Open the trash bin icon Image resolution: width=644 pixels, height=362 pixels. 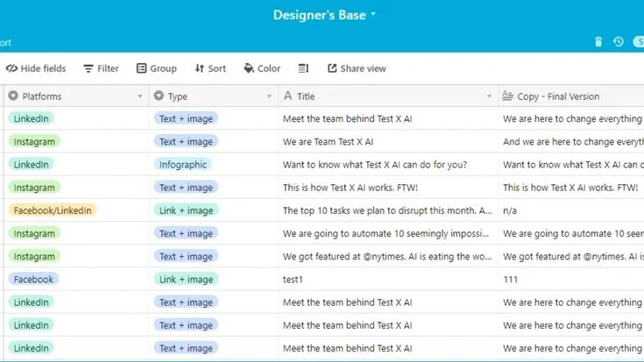598,41
